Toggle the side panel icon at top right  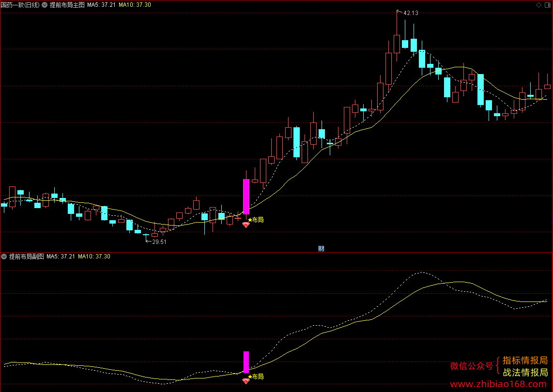point(548,5)
